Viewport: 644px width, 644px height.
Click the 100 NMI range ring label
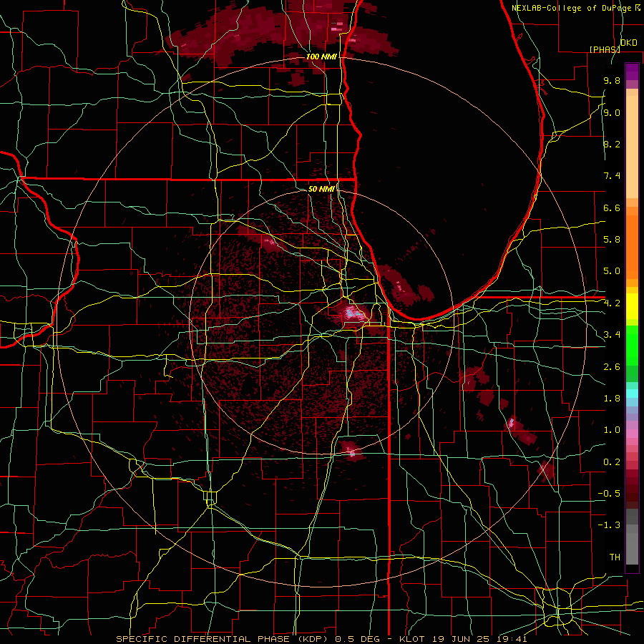tap(321, 57)
